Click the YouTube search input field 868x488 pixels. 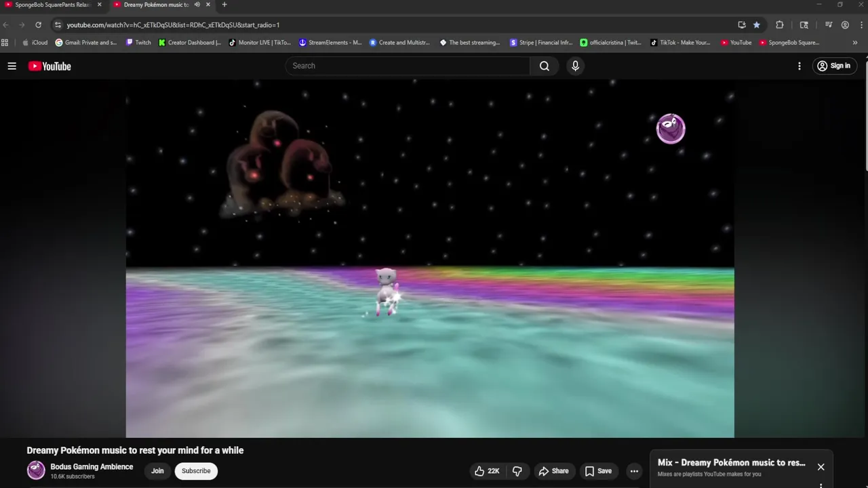pyautogui.click(x=408, y=66)
